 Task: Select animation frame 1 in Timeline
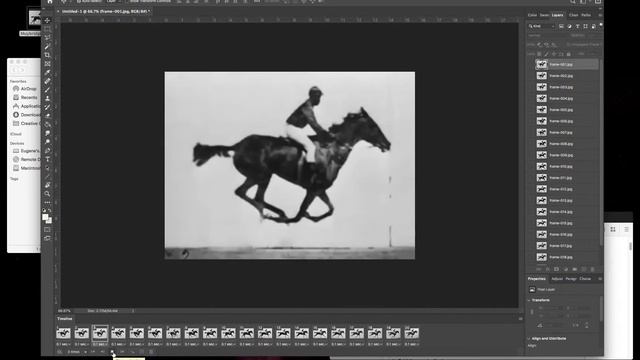[x=63, y=333]
